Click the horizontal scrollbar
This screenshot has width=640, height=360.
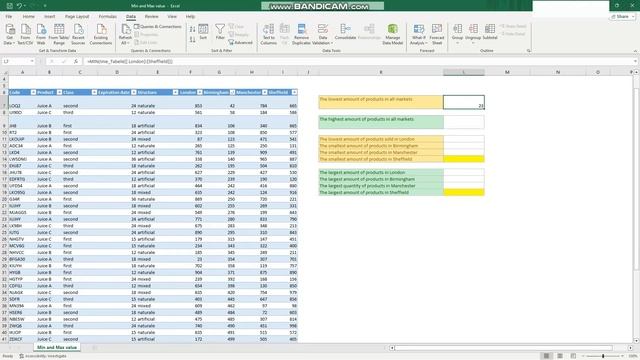pos(504,348)
